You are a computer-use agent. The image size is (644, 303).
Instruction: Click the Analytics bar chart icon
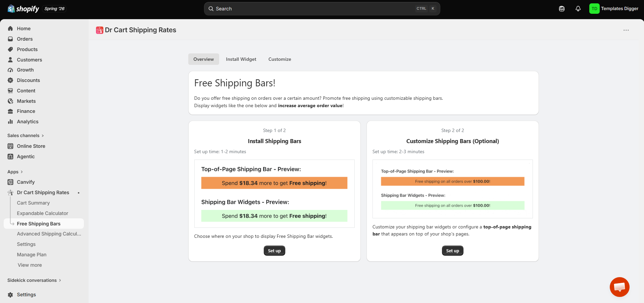pyautogui.click(x=10, y=122)
